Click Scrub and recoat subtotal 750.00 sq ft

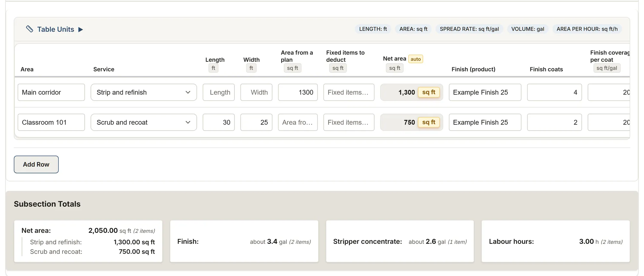[137, 252]
